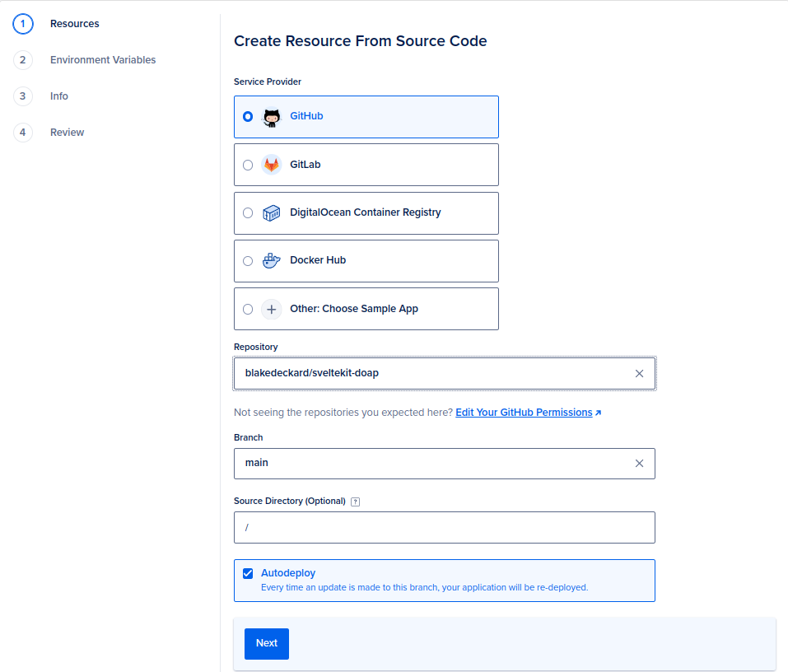Click the Create Resource From Source Code heading
Screen dimensions: 788x672
pos(361,40)
